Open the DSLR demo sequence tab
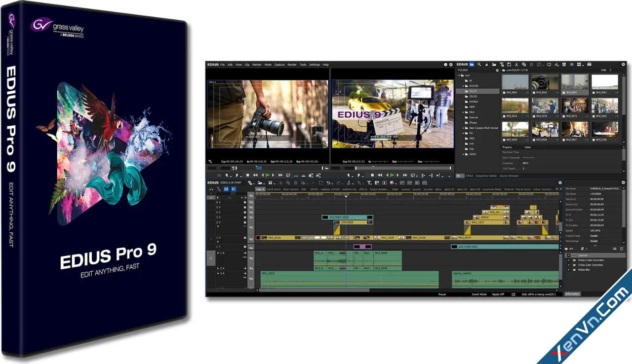 coord(274,189)
